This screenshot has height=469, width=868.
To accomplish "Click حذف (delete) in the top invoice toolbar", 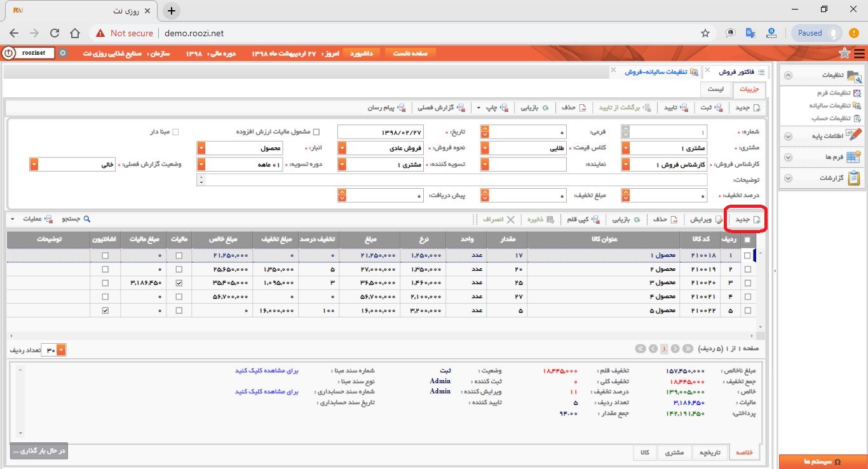I will click(x=573, y=107).
